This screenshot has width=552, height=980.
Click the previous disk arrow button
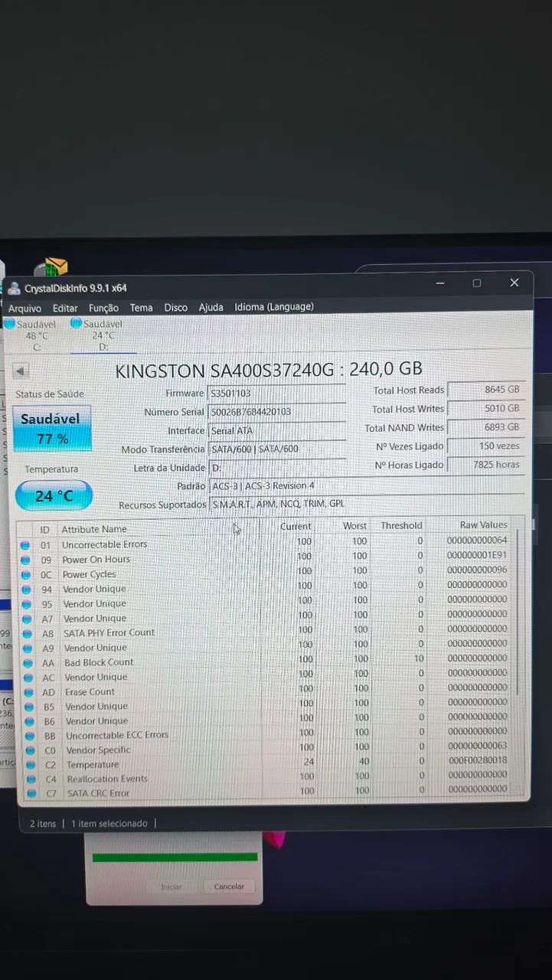[x=21, y=371]
